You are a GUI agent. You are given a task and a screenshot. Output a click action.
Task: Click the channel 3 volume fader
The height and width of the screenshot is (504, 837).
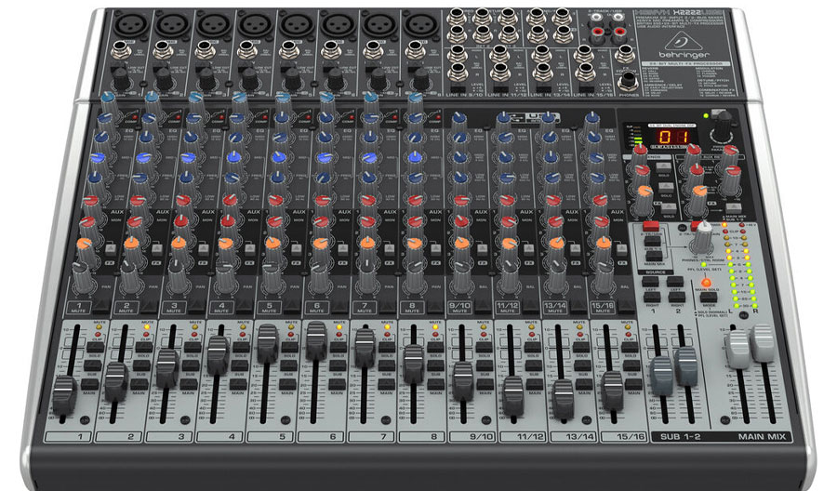[x=167, y=368]
